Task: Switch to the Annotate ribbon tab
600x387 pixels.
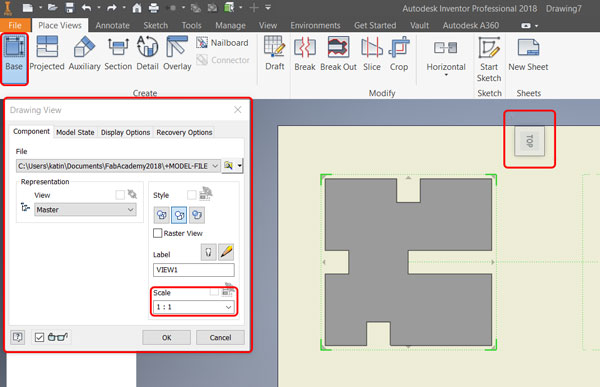Action: 112,25
